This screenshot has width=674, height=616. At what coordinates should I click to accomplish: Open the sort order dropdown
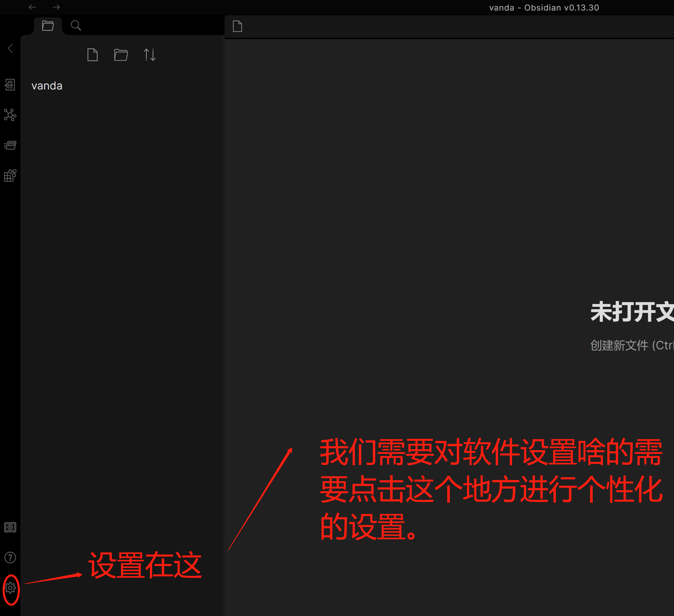[149, 55]
